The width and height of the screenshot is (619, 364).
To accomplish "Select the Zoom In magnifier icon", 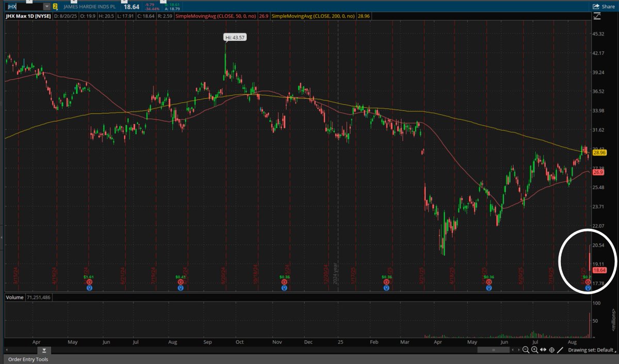I will 534,350.
